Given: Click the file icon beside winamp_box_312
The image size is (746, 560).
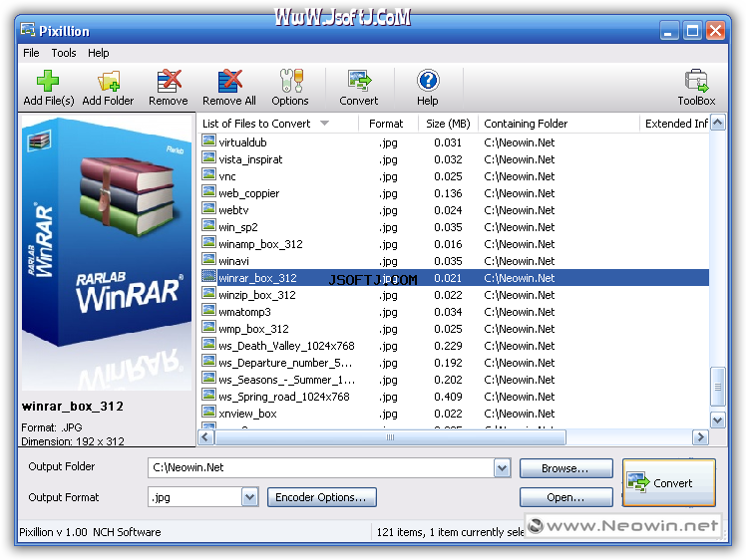Looking at the screenshot, I should (208, 242).
